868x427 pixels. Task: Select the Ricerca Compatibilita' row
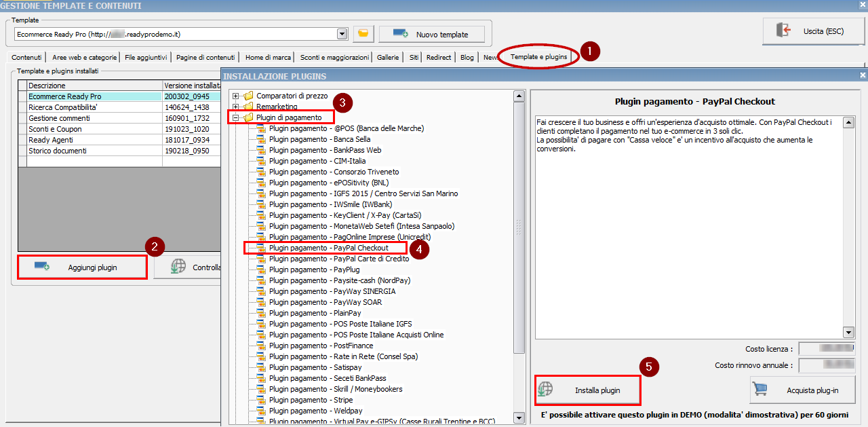[119, 107]
